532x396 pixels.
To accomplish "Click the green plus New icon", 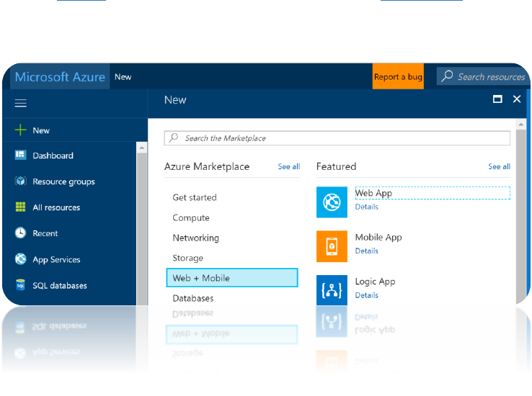I will 21,130.
